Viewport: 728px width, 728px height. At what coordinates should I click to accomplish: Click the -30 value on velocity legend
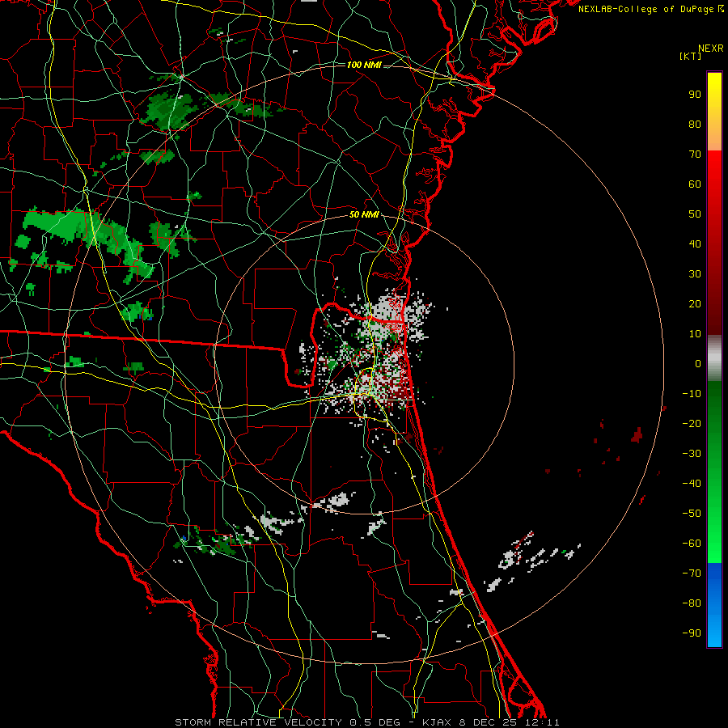pos(692,454)
